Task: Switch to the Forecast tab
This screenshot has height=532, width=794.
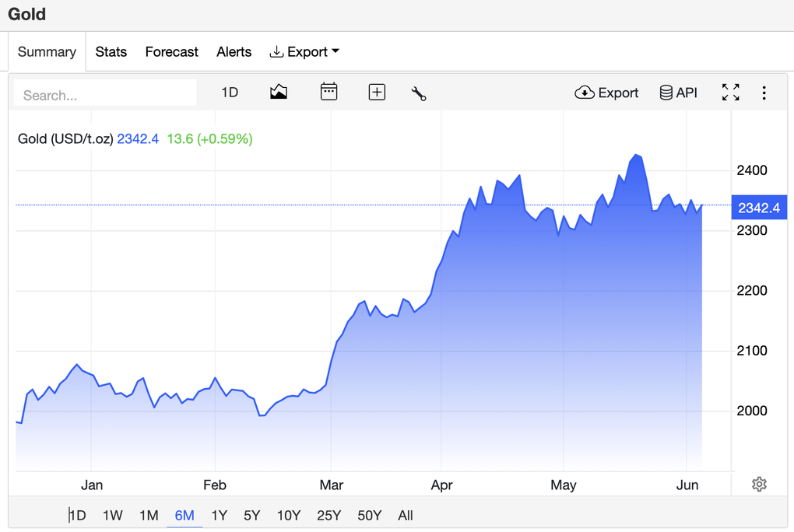Action: 171,52
